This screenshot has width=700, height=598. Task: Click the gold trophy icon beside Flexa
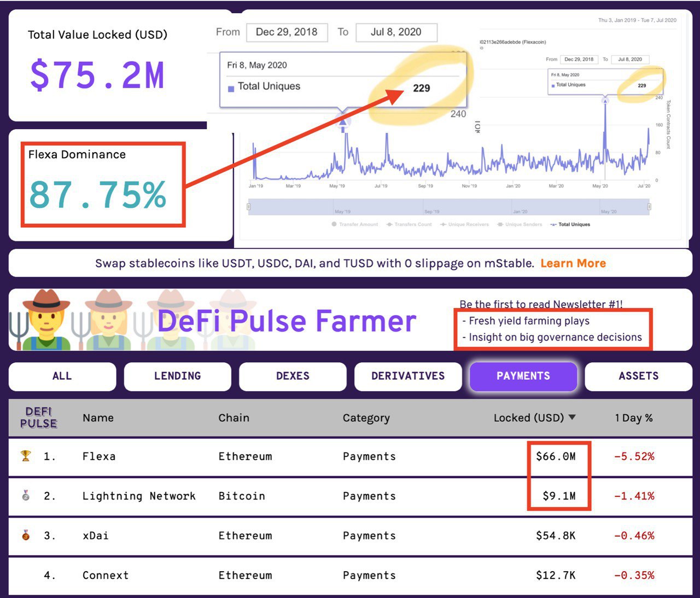26,456
